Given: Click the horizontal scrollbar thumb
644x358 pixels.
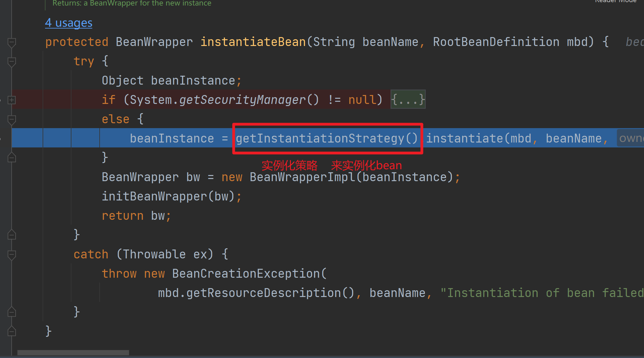Looking at the screenshot, I should click(73, 352).
